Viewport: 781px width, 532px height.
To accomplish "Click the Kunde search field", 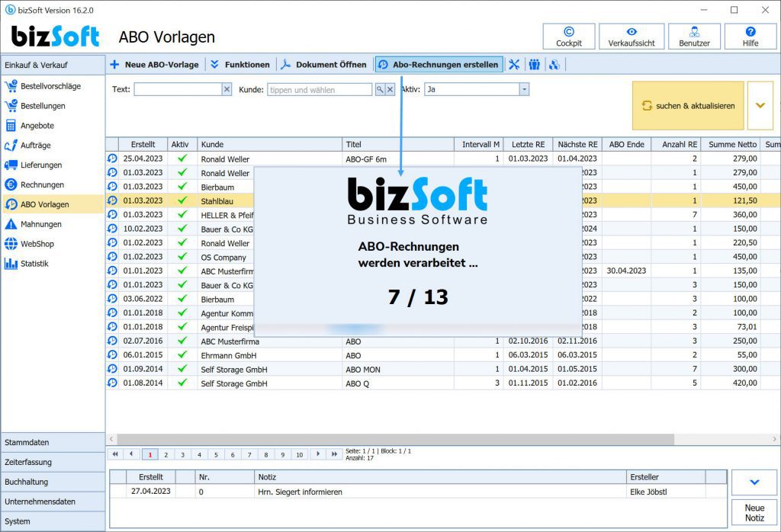I will [x=320, y=90].
